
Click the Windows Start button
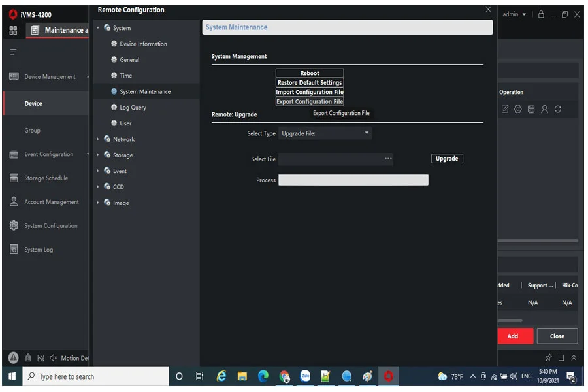(x=12, y=376)
